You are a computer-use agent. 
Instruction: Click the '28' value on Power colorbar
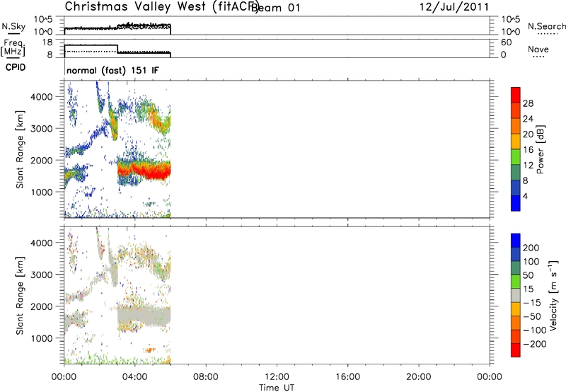(528, 103)
